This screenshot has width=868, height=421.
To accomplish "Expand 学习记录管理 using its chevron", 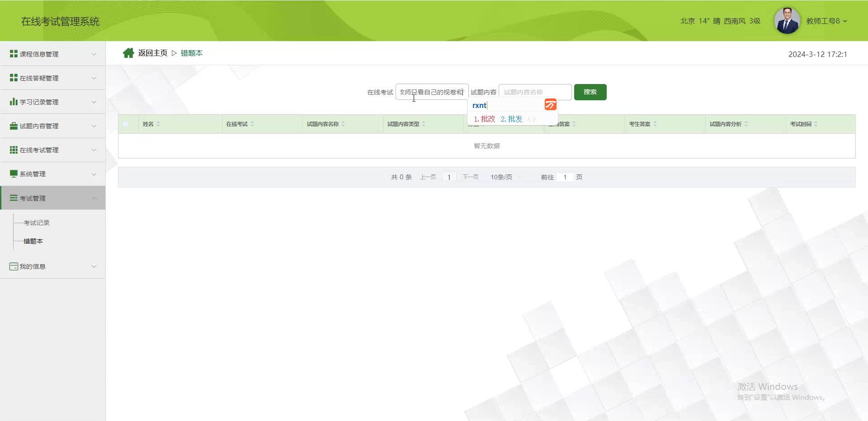I will click(94, 102).
